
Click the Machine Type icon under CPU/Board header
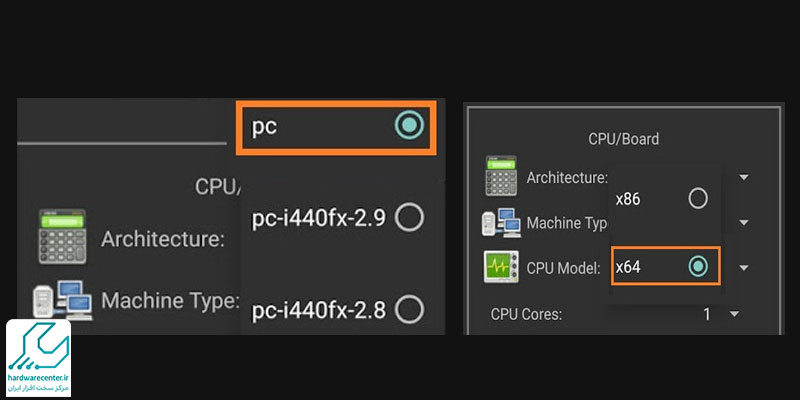501,222
